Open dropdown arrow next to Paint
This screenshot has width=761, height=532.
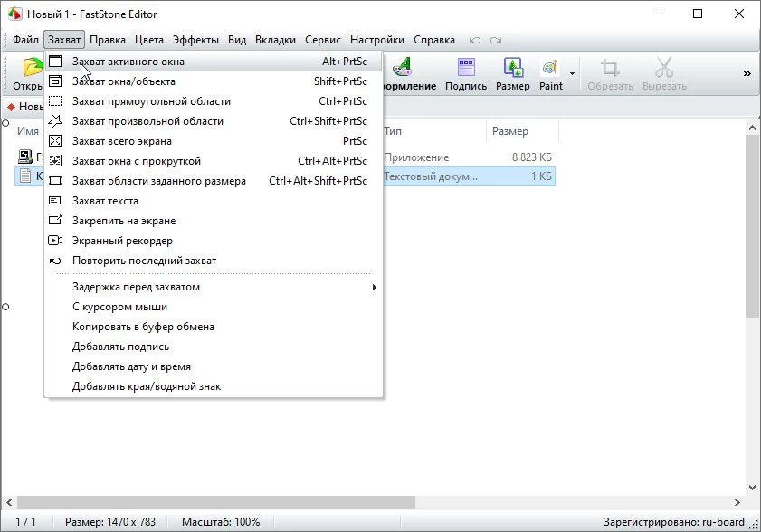coord(572,74)
